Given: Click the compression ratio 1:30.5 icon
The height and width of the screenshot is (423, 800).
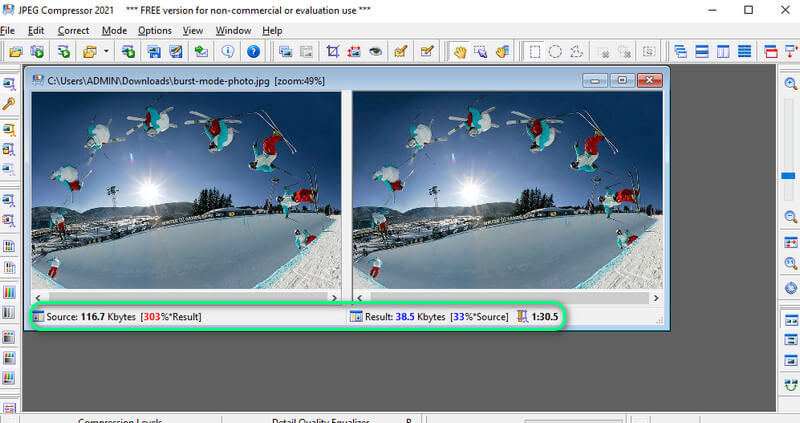Looking at the screenshot, I should pos(520,317).
